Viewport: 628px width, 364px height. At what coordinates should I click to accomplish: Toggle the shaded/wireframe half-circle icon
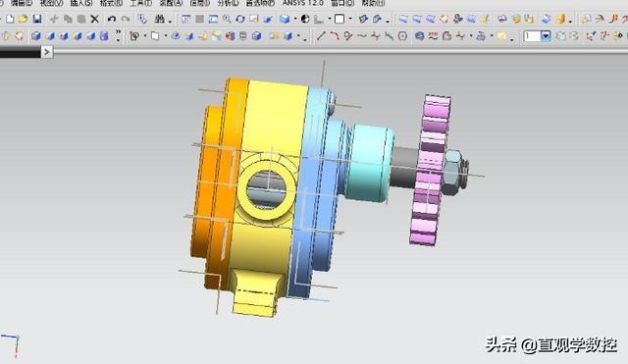(x=305, y=19)
